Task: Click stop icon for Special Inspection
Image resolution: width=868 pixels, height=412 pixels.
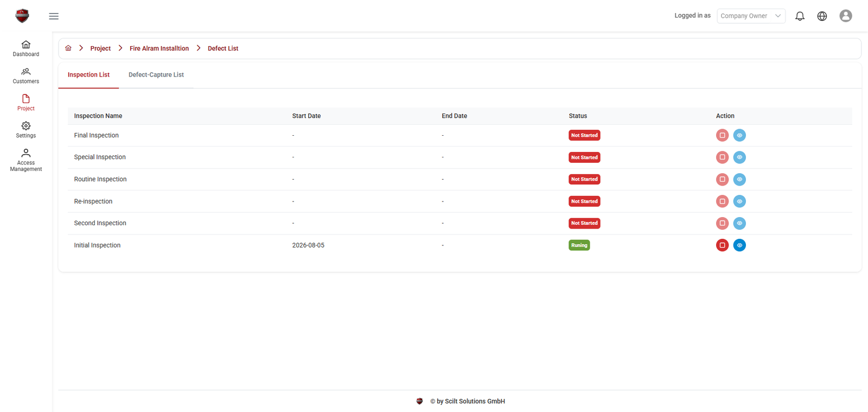Action: (722, 157)
